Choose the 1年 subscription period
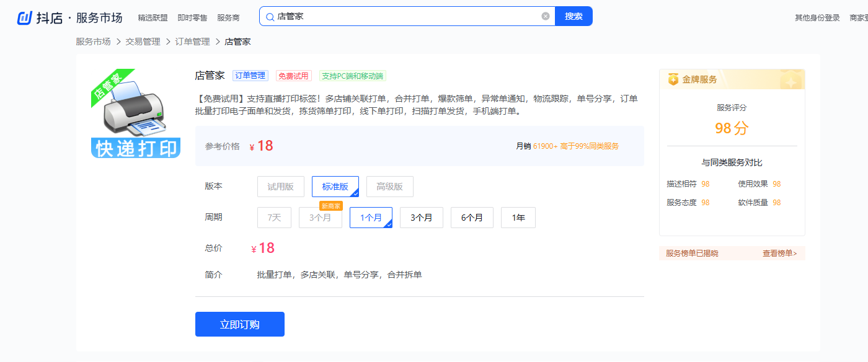Screen dimensions: 868x362 click(518, 218)
